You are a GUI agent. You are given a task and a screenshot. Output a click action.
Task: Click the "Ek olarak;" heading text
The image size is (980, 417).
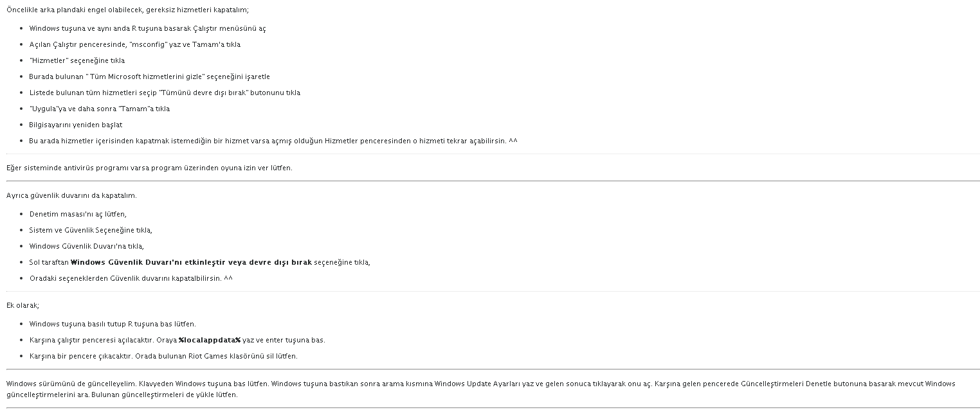23,305
